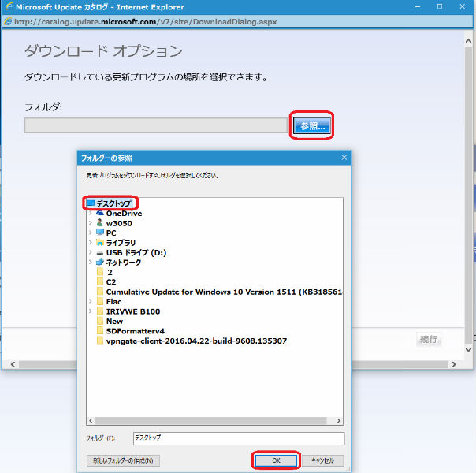This screenshot has width=476, height=473.
Task: Create a new folder with 新しいフォルダーの作成
Action: [x=123, y=460]
